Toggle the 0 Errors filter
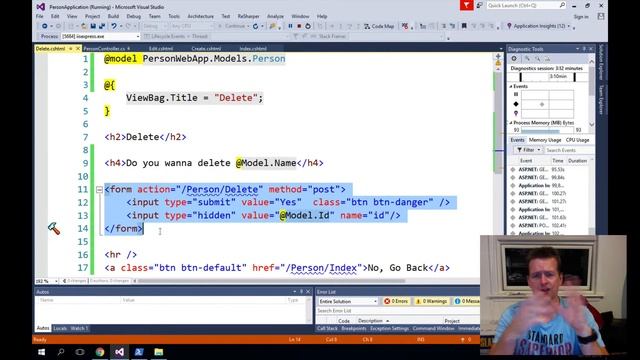The width and height of the screenshot is (640, 360). point(396,301)
